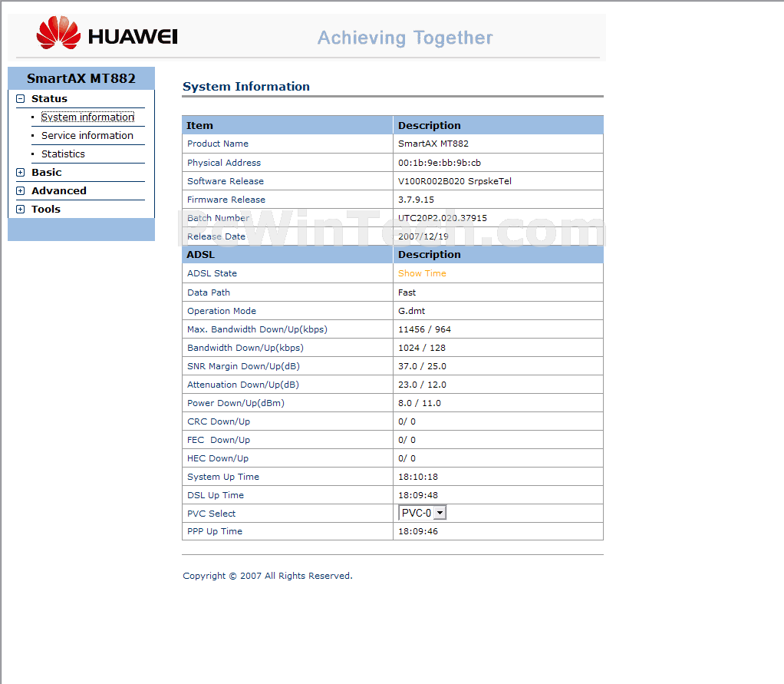Expand the Tools menu section
This screenshot has height=684, width=784.
click(x=21, y=210)
